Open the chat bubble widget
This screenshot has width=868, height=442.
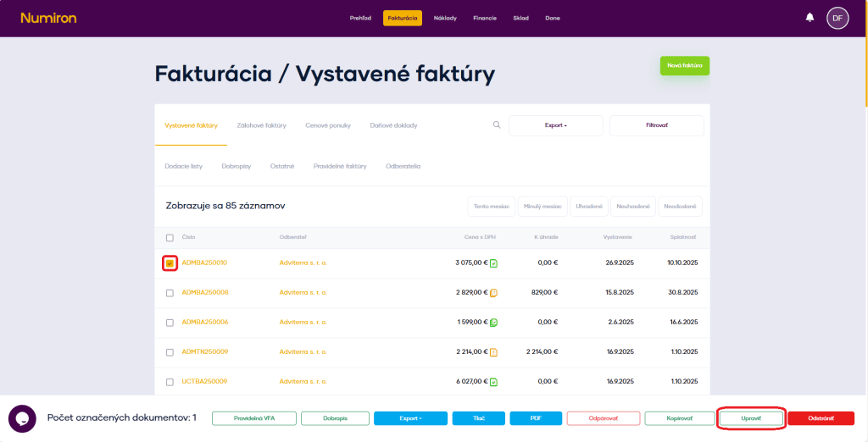22,419
